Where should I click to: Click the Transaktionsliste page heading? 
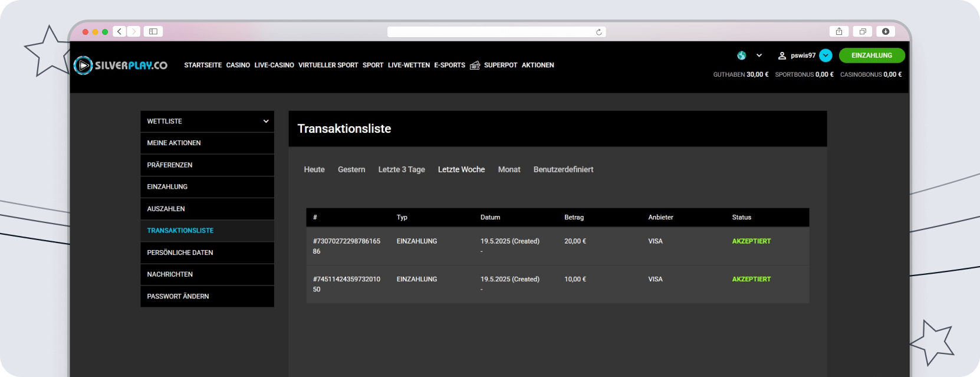click(344, 129)
